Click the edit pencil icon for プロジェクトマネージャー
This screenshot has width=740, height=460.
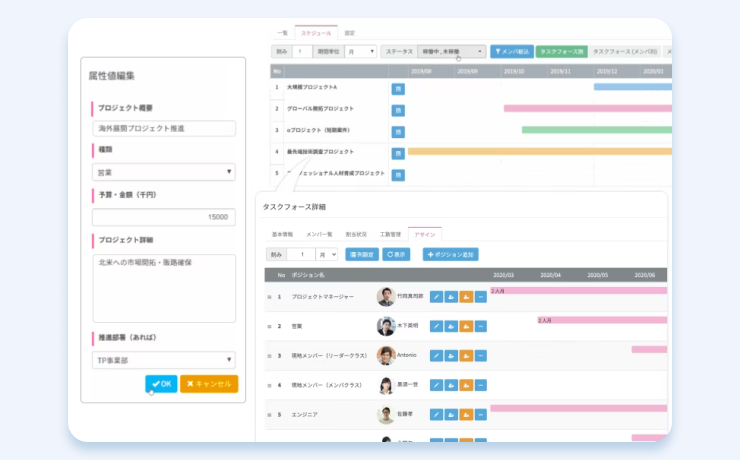pos(436,297)
